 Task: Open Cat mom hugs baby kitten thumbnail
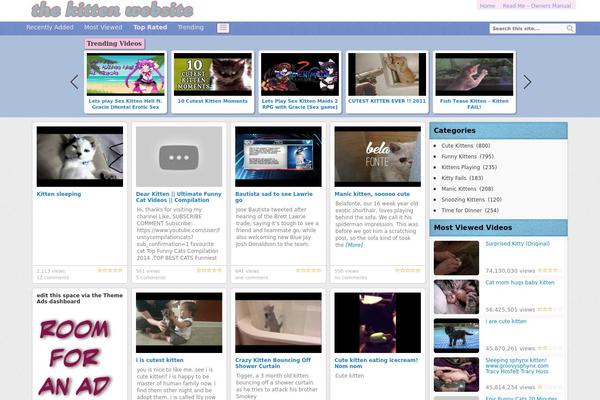(x=456, y=297)
